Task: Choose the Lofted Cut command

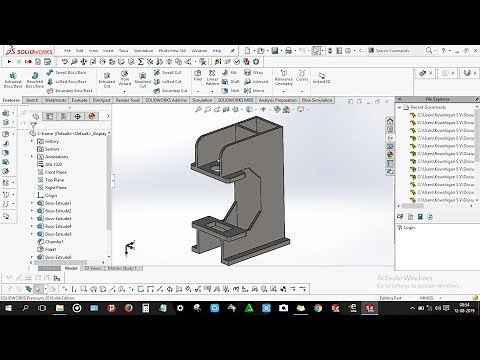Action: coord(168,81)
